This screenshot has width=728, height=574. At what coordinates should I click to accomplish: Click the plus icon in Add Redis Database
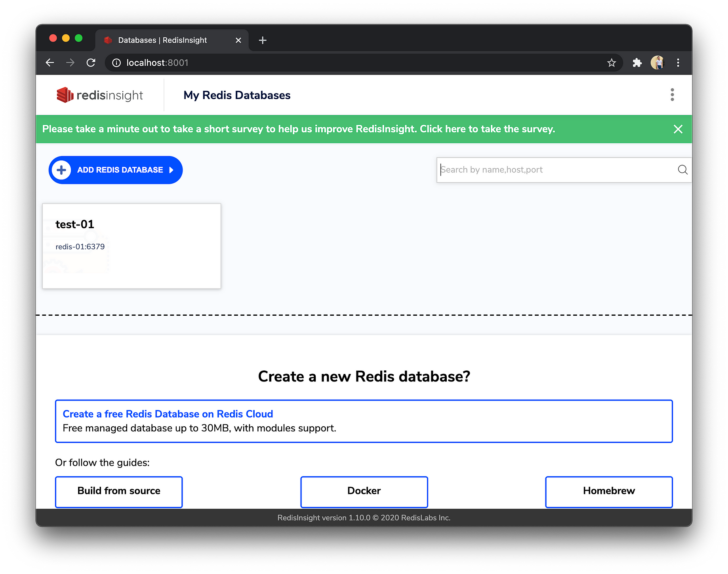[61, 170]
